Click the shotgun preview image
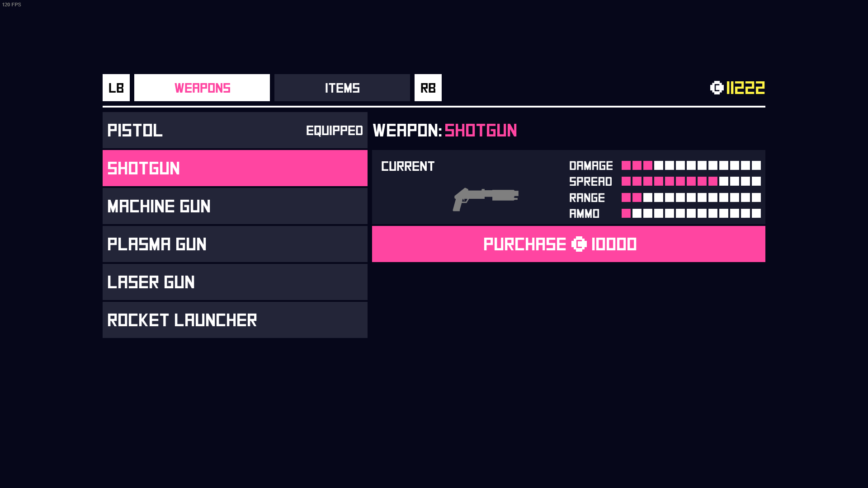The width and height of the screenshot is (868, 488). (486, 199)
